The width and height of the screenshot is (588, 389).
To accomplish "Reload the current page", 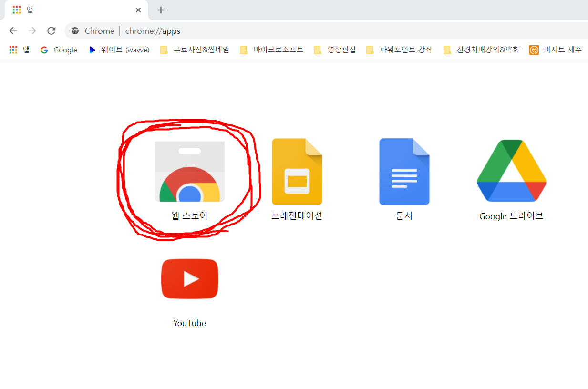I will [x=52, y=31].
